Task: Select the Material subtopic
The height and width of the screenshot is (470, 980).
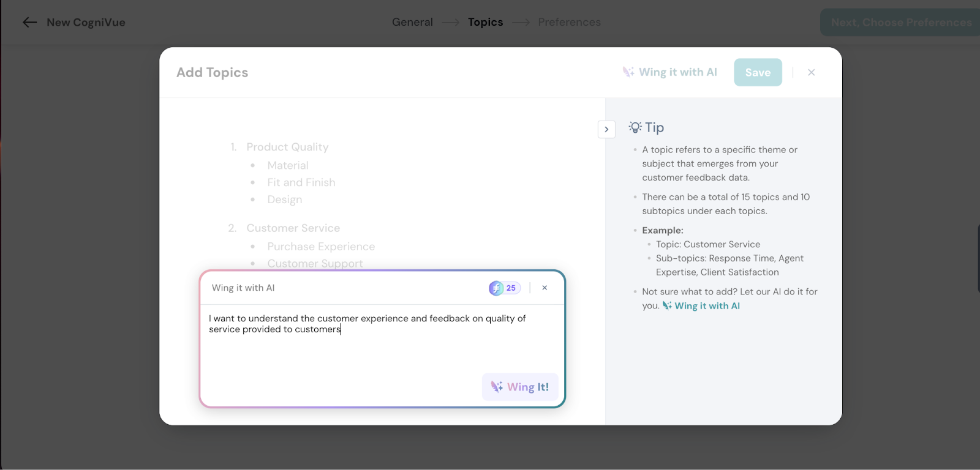Action: point(288,165)
